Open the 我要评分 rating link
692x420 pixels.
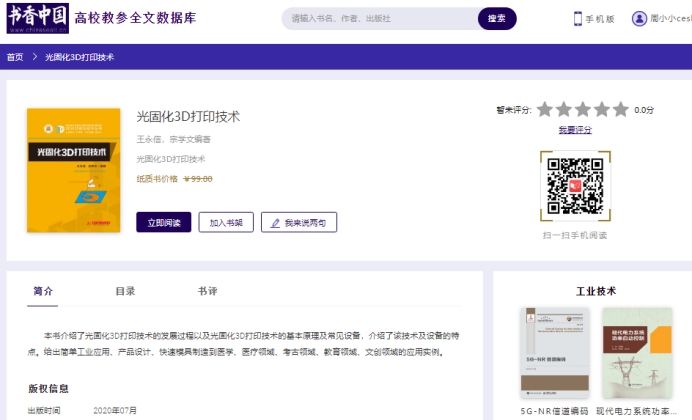(575, 130)
